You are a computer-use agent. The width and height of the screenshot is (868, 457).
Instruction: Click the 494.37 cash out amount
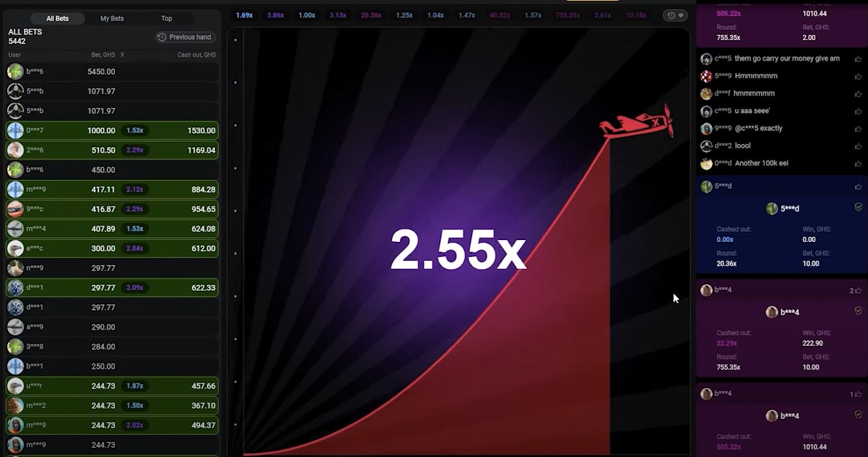pos(203,425)
